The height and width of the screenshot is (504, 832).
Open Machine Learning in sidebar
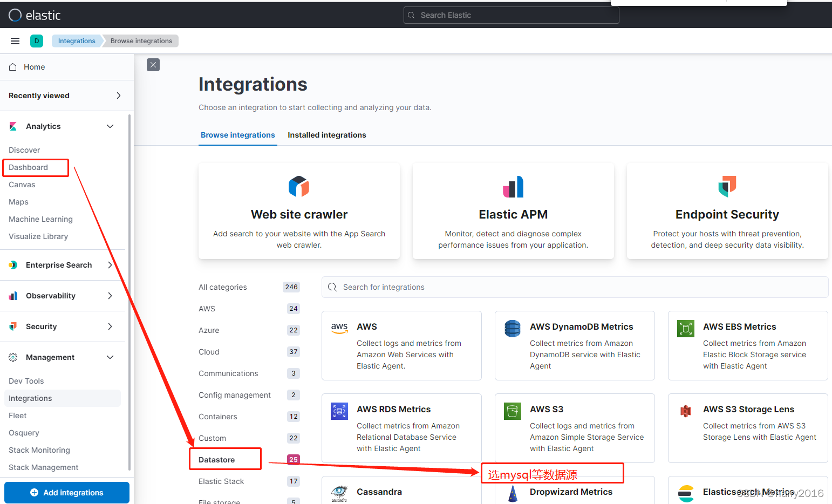coord(40,219)
